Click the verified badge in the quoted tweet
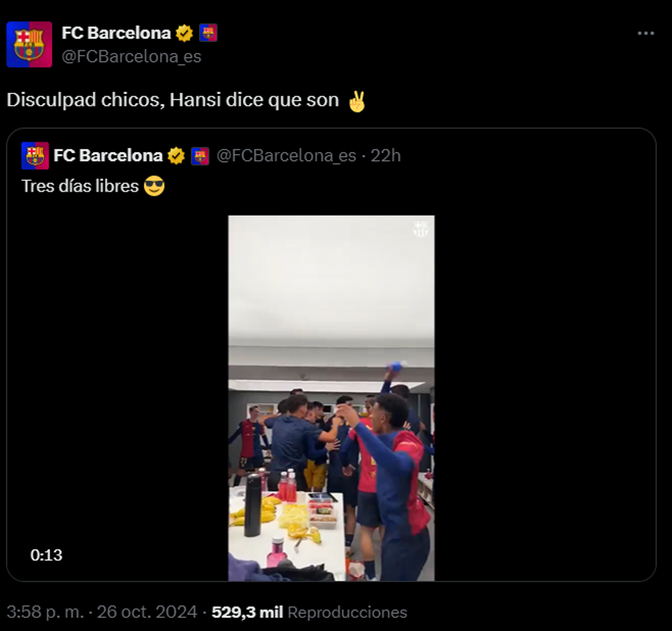The image size is (672, 631). click(x=176, y=155)
